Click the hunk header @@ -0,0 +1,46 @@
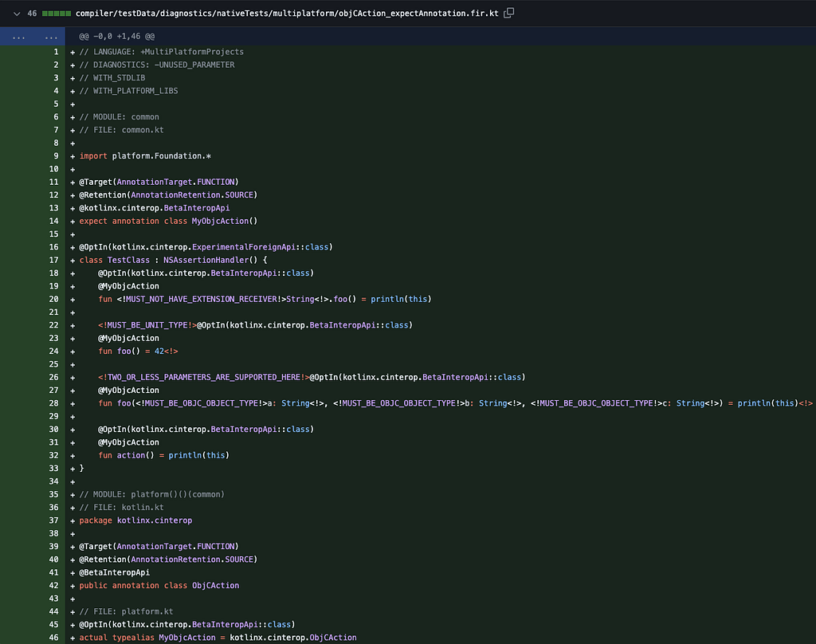This screenshot has width=816, height=644. click(116, 37)
